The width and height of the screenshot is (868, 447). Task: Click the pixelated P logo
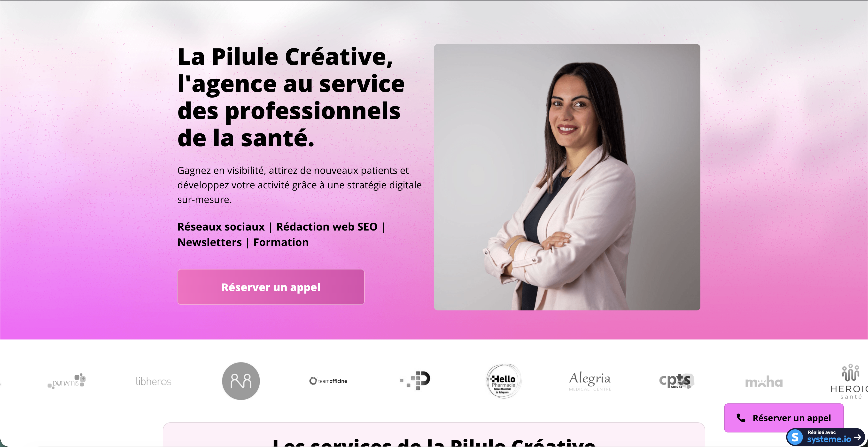pyautogui.click(x=415, y=381)
